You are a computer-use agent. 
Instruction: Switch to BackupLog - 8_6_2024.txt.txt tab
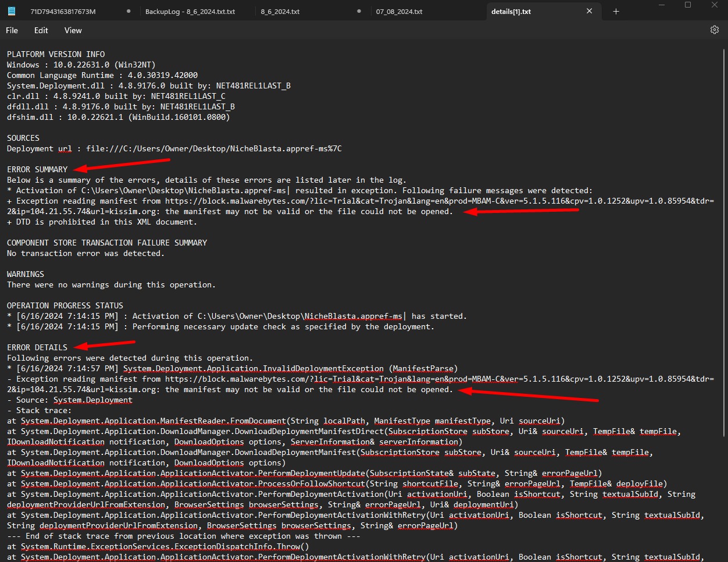(190, 12)
